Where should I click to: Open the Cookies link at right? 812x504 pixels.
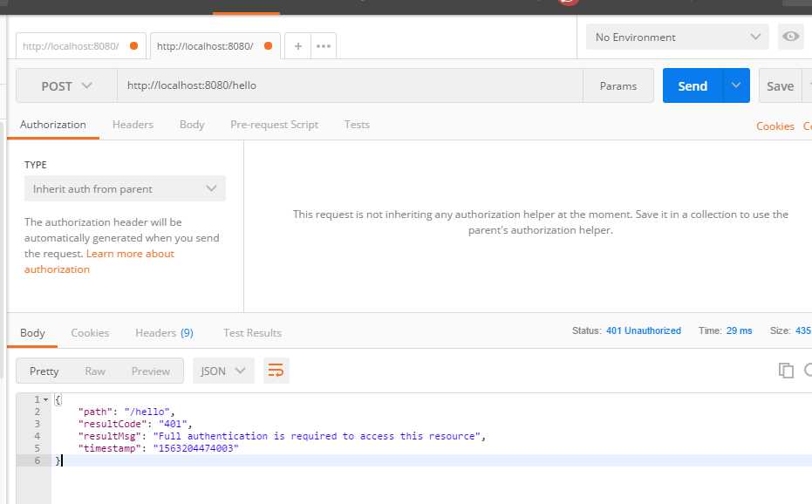tap(774, 126)
